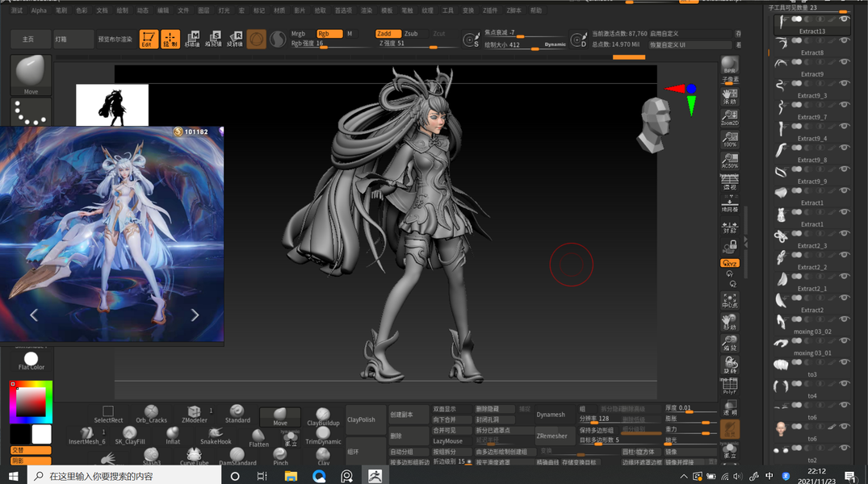Switch to Zsub sculpt mode
Image resolution: width=868 pixels, height=484 pixels.
click(x=411, y=34)
